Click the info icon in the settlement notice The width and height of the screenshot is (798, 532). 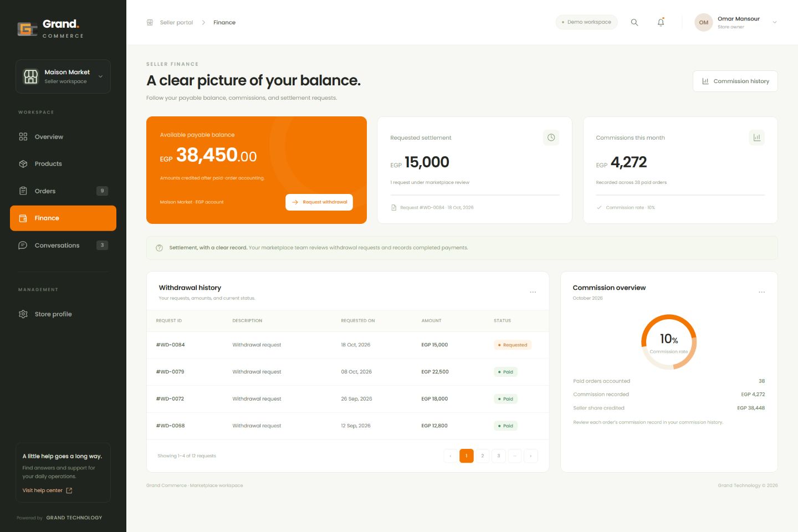click(x=159, y=248)
